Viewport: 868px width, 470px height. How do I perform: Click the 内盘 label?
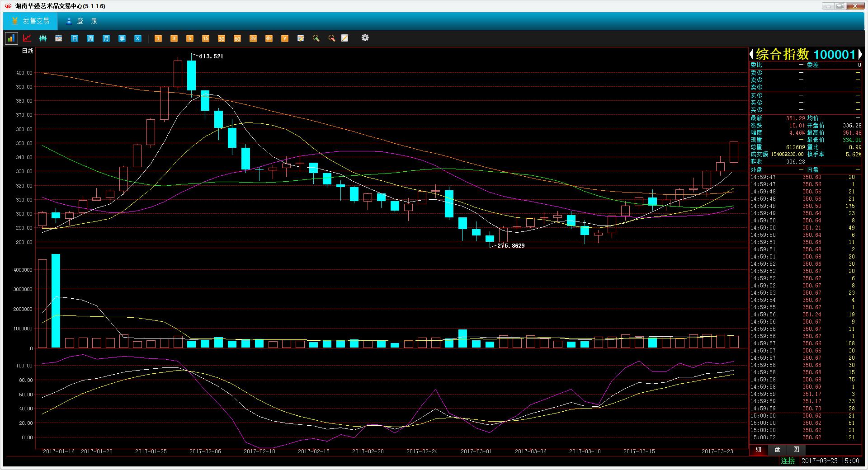[x=813, y=169]
